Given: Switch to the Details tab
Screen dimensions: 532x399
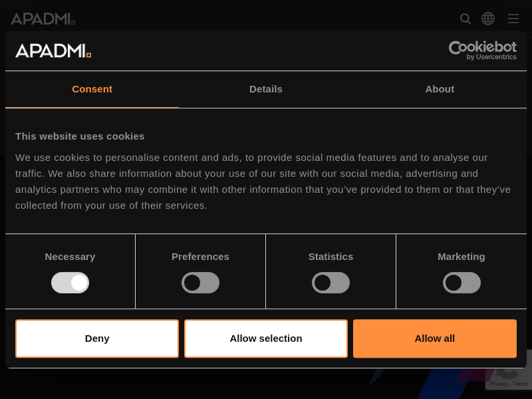Looking at the screenshot, I should pyautogui.click(x=266, y=89).
